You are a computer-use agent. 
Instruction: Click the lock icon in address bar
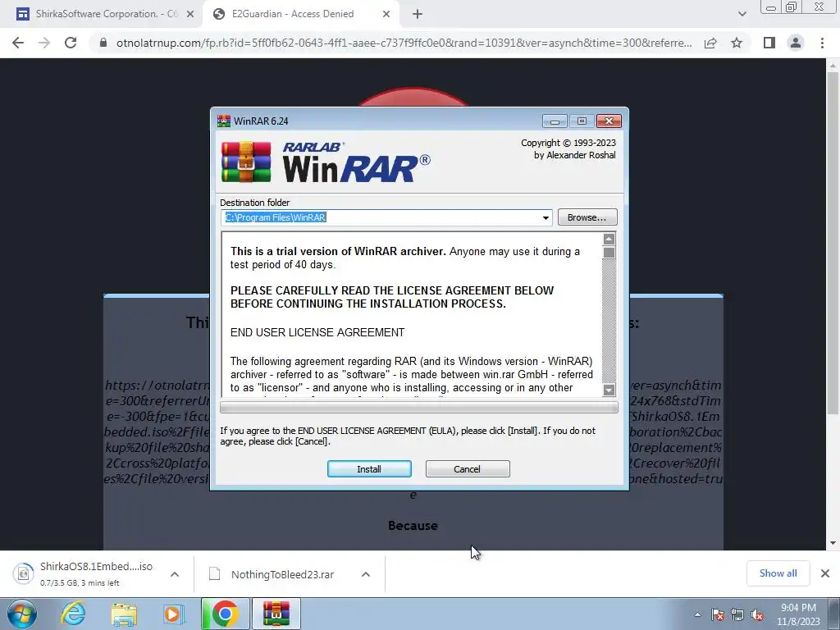click(103, 43)
